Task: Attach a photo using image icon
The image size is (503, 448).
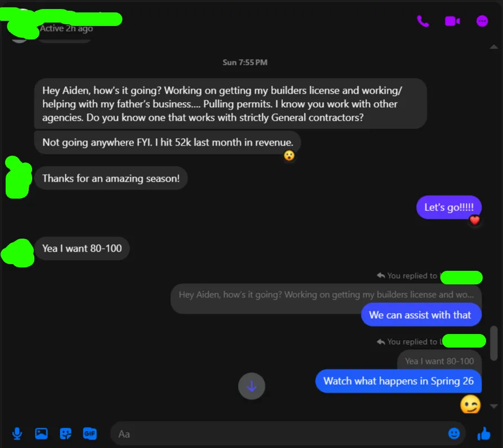Action: click(x=41, y=433)
